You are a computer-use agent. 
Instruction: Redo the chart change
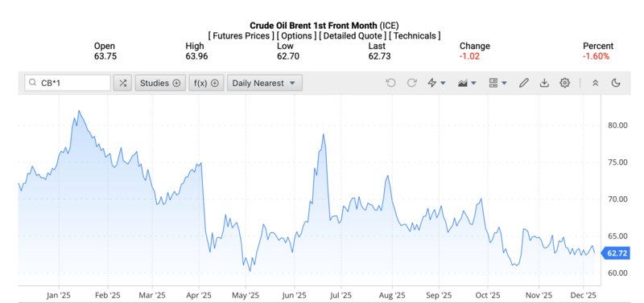411,83
